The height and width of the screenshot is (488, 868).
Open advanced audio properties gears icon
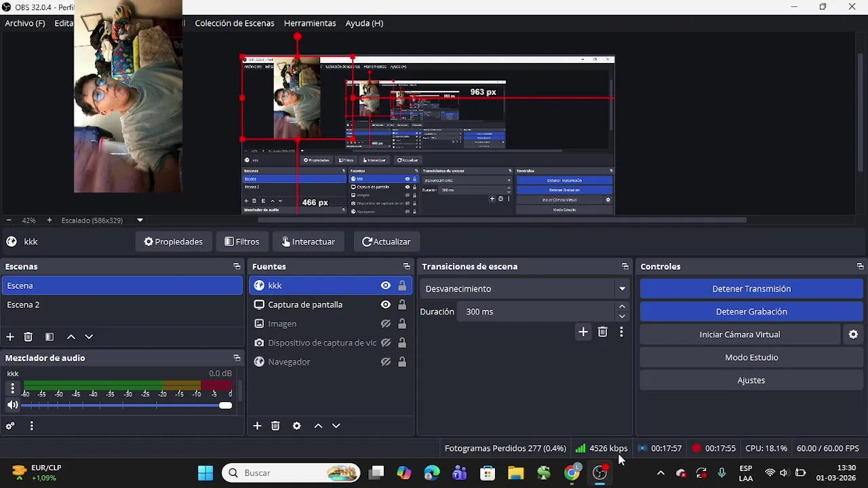10,426
